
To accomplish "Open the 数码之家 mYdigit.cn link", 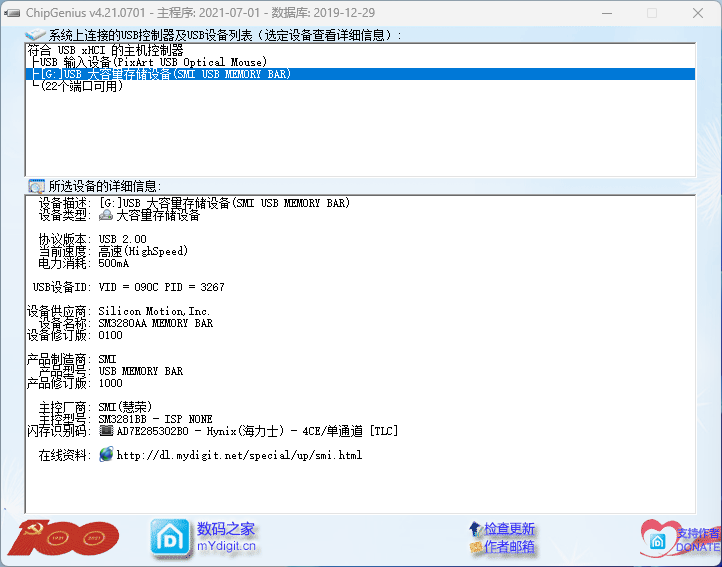I will (x=226, y=537).
